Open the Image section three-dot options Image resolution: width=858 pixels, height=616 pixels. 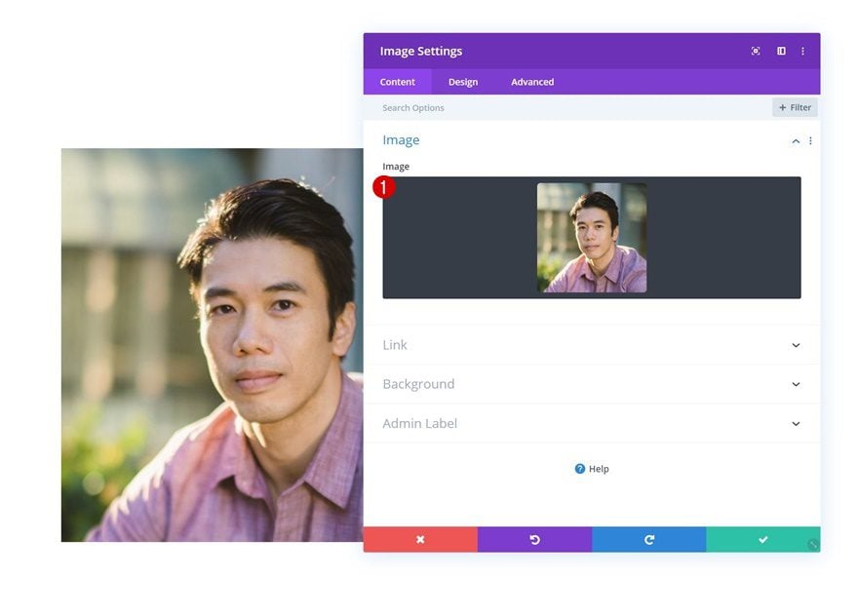coord(810,141)
